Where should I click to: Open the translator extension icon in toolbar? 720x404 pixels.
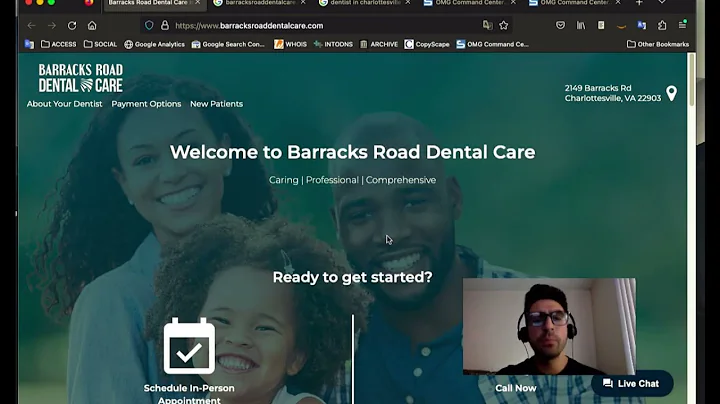click(642, 26)
